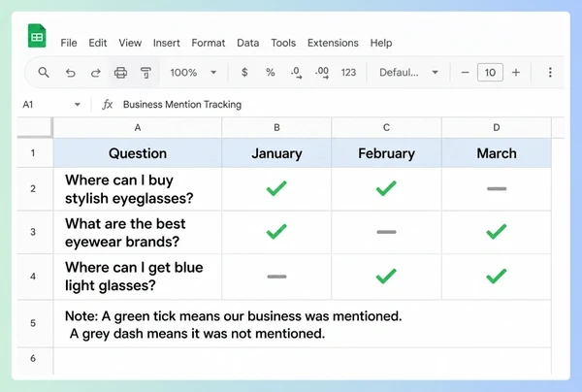The width and height of the screenshot is (582, 392).
Task: Select the Question header cell
Action: 138,153
